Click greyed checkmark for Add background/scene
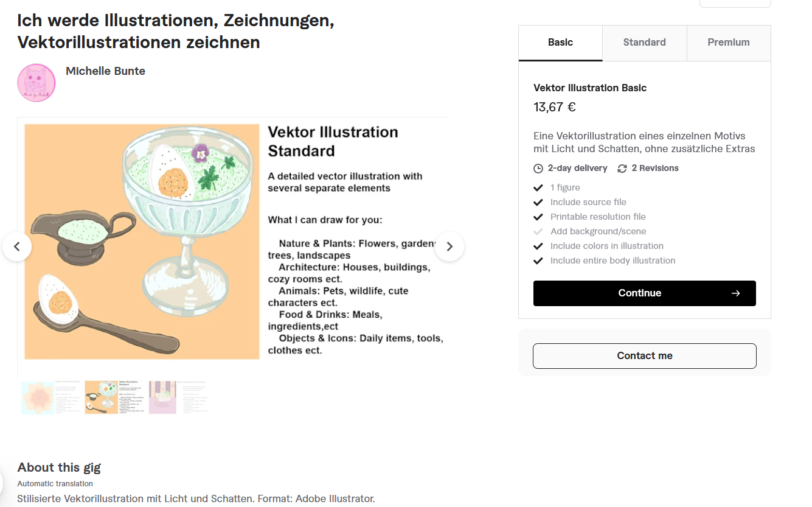This screenshot has height=507, width=812. pyautogui.click(x=538, y=231)
